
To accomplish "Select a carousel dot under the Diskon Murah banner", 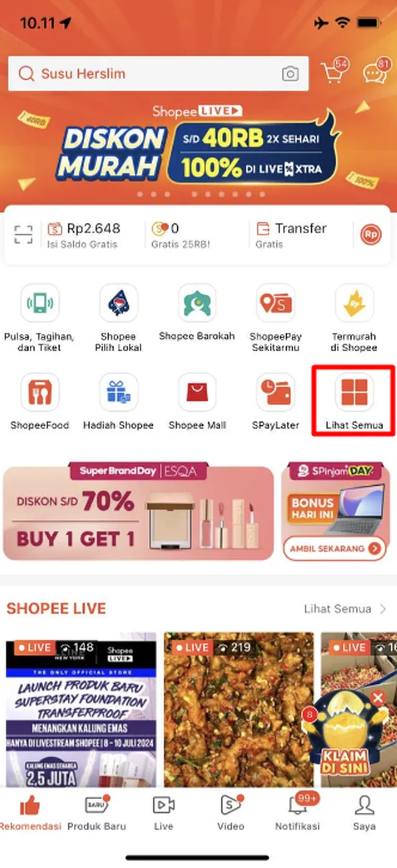I will 139,194.
